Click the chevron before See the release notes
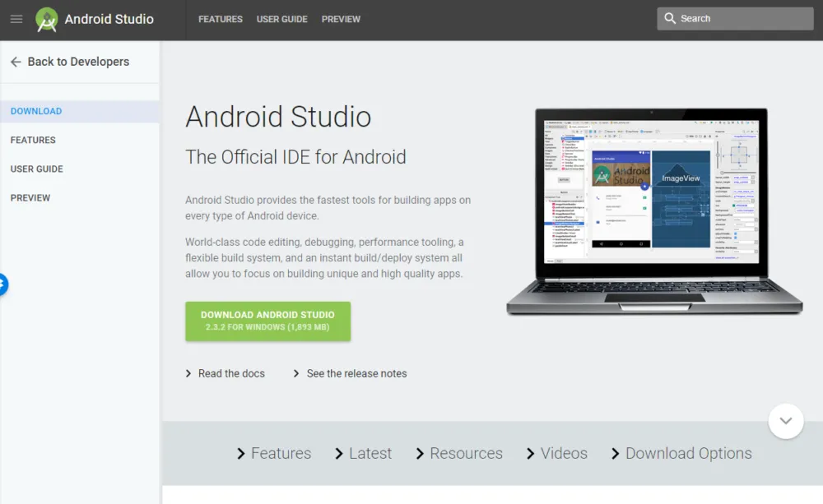The height and width of the screenshot is (504, 823). (x=296, y=373)
